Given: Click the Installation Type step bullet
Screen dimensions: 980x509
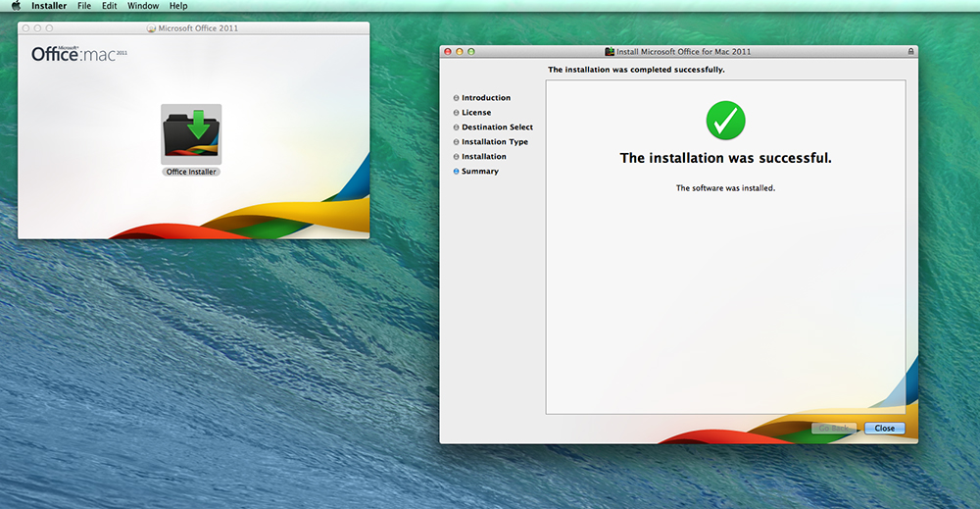Looking at the screenshot, I should pyautogui.click(x=457, y=142).
